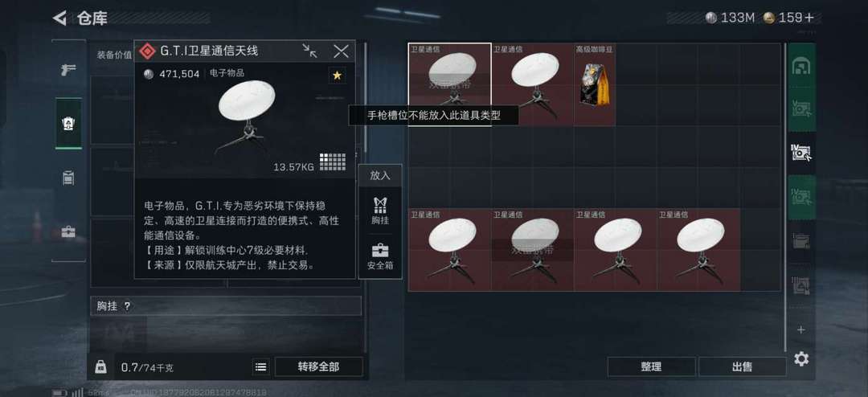868x397 pixels.
Task: Favorite the item with the star icon
Action: 337,76
